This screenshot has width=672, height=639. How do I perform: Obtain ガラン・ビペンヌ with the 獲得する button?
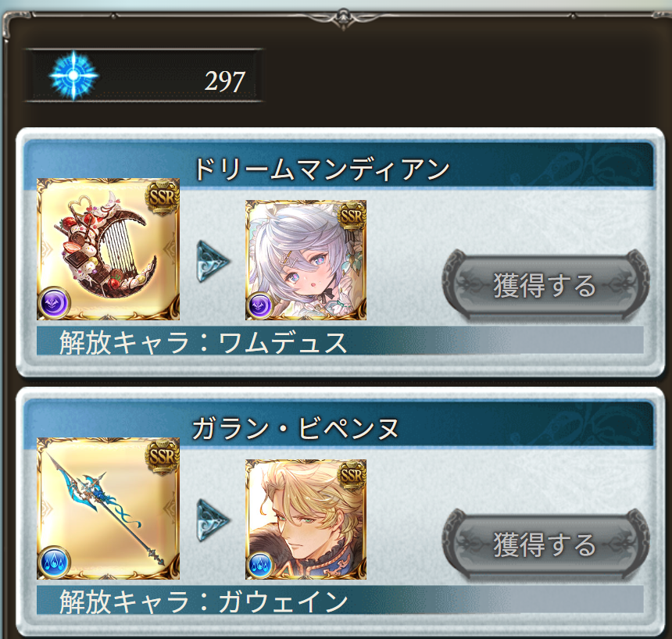(x=545, y=544)
